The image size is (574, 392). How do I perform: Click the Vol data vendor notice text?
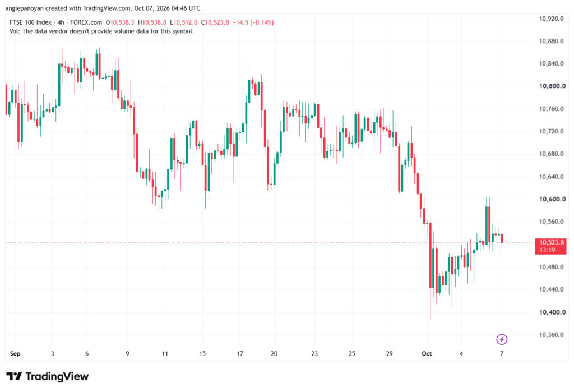102,31
